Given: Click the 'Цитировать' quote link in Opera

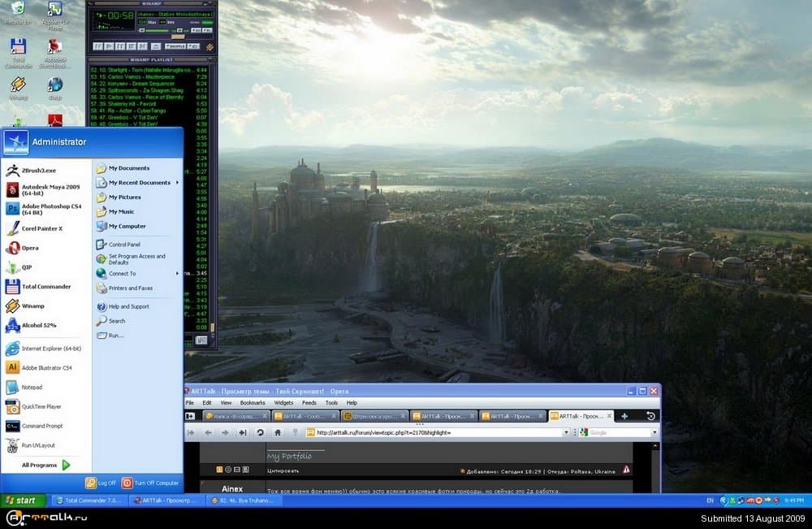Looking at the screenshot, I should [283, 471].
